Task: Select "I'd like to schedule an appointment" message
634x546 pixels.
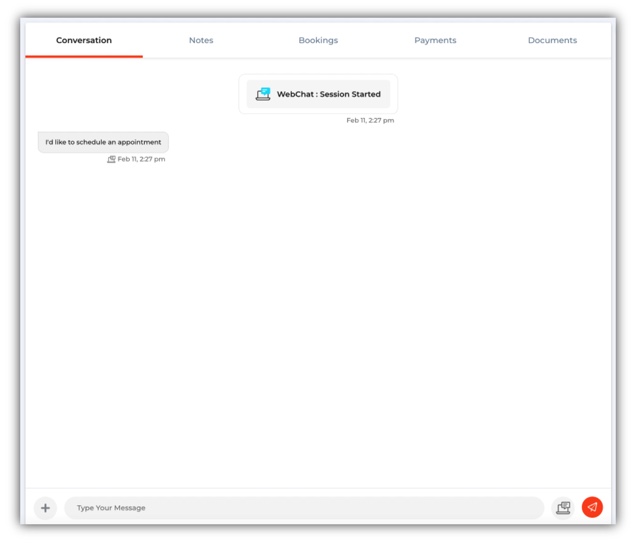Action: click(x=103, y=142)
